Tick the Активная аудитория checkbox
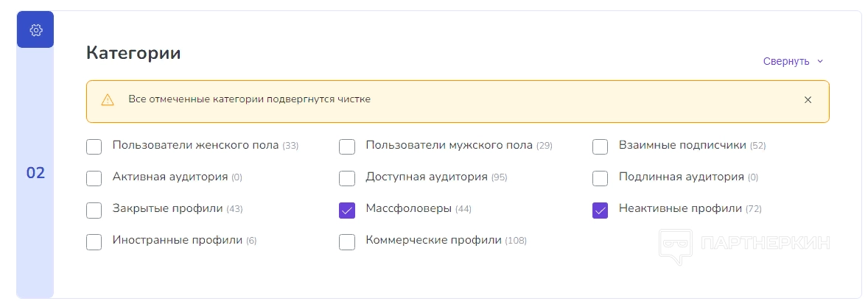 [94, 178]
